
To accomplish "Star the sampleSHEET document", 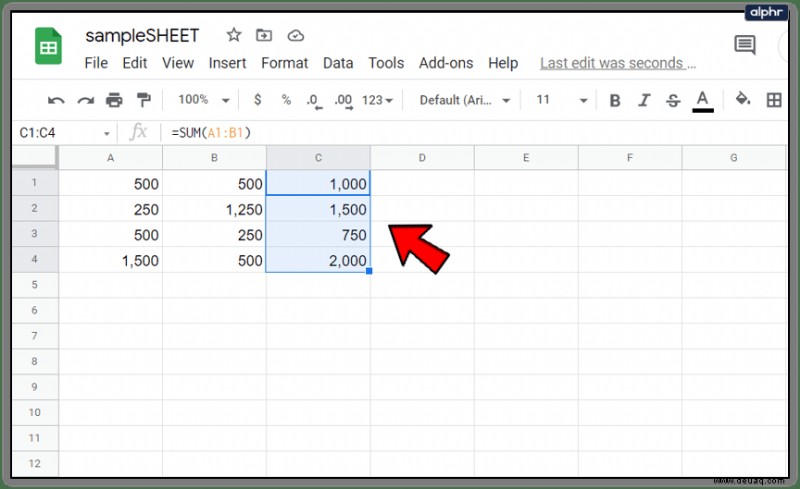I will click(x=234, y=35).
